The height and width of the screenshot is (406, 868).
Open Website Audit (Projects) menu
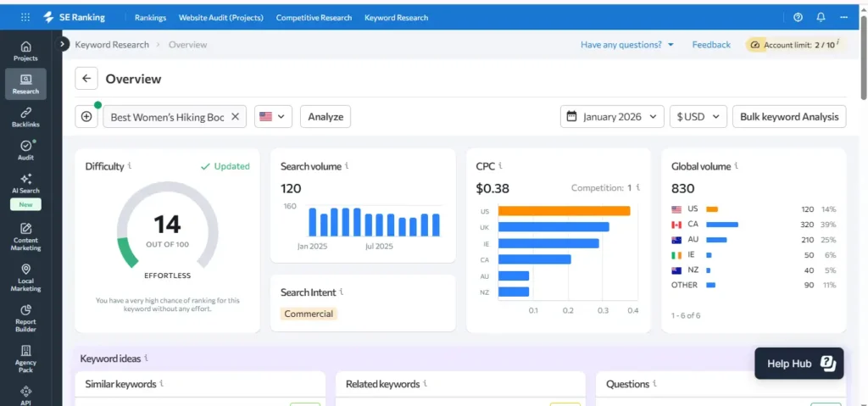tap(221, 18)
